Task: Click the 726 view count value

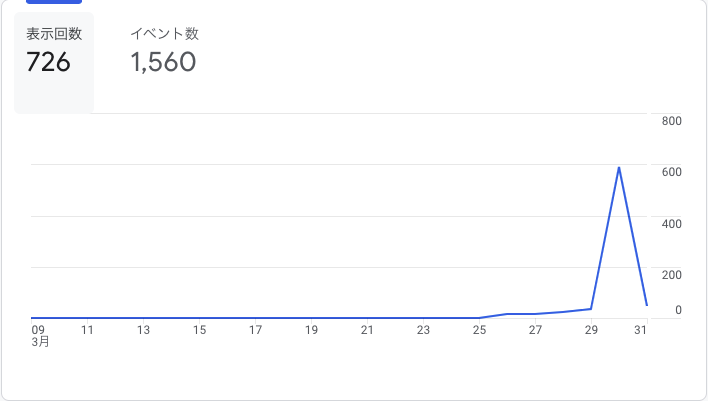Action: click(48, 62)
